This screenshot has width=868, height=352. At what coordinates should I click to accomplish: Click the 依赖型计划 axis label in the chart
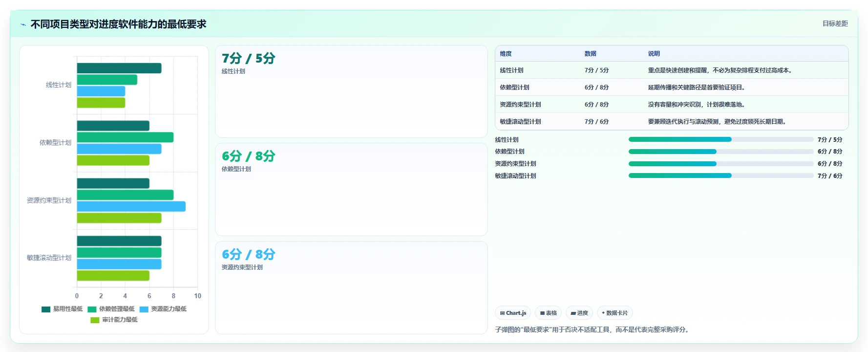pyautogui.click(x=55, y=143)
